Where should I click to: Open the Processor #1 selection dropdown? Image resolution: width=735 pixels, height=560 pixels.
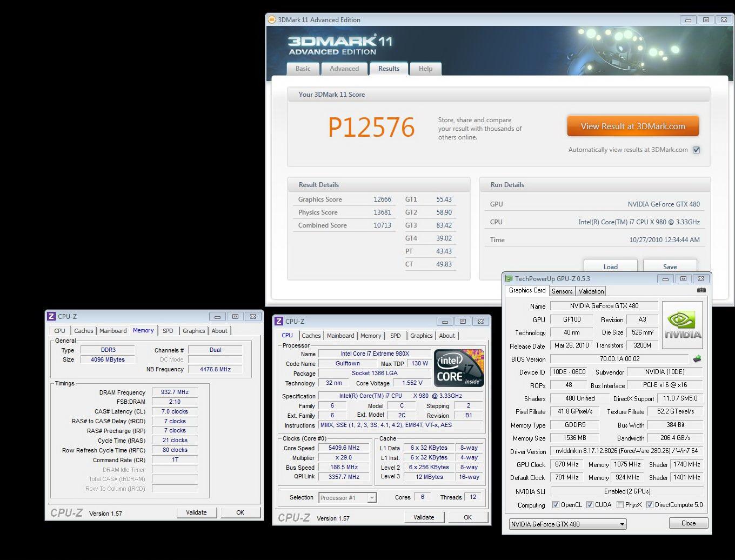tap(348, 498)
